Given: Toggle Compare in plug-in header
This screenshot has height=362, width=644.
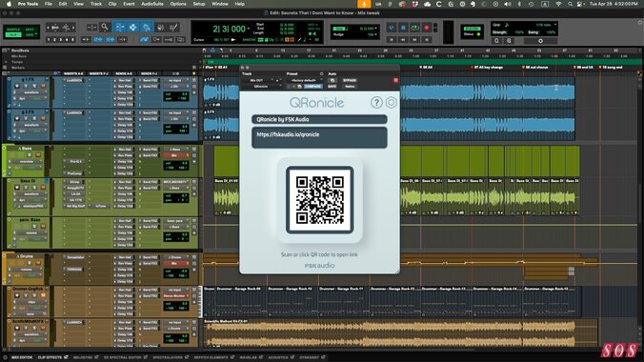Looking at the screenshot, I should pos(312,87).
